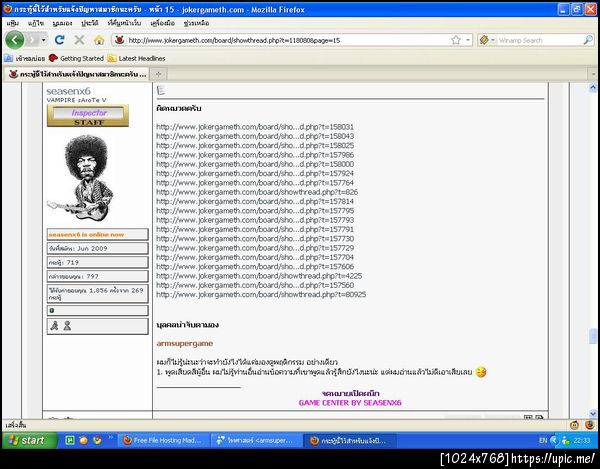This screenshot has width=600, height=469.
Task: Click the status bar Firefox add-on icon
Action: point(590,425)
